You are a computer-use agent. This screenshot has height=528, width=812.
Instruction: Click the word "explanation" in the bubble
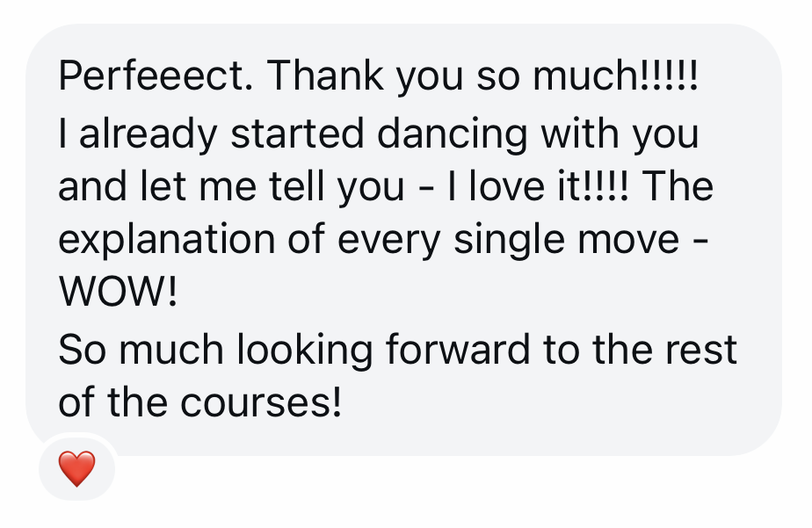168,241
